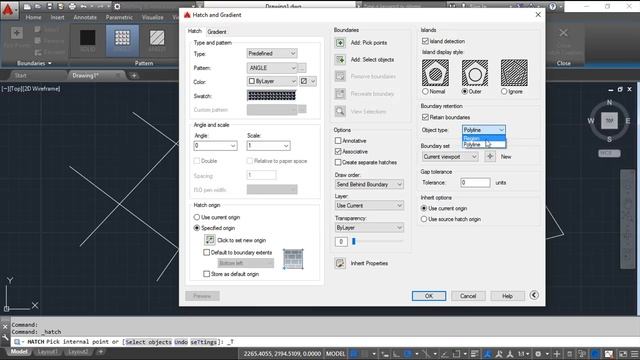Image resolution: width=640 pixels, height=360 pixels.
Task: Toggle Island detection checkbox
Action: [x=425, y=41]
